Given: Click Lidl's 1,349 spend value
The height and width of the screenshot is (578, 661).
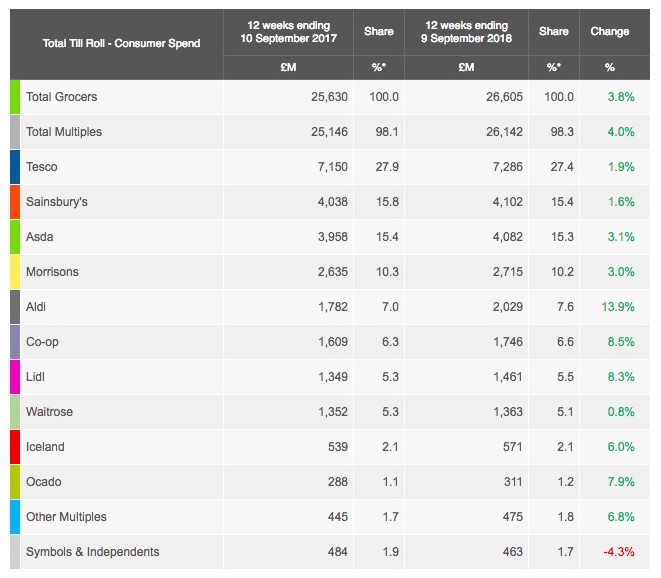Looking at the screenshot, I should click(333, 377).
